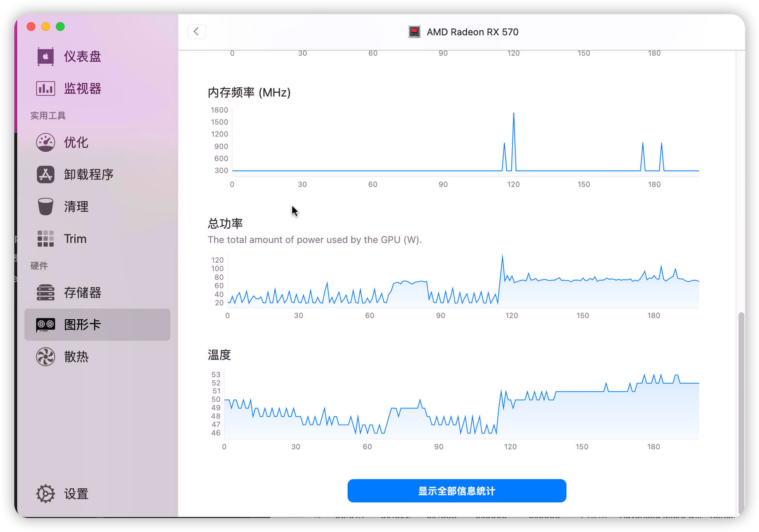
Task: Open the Cleanup (清理) trash bucket icon
Action: 45,207
